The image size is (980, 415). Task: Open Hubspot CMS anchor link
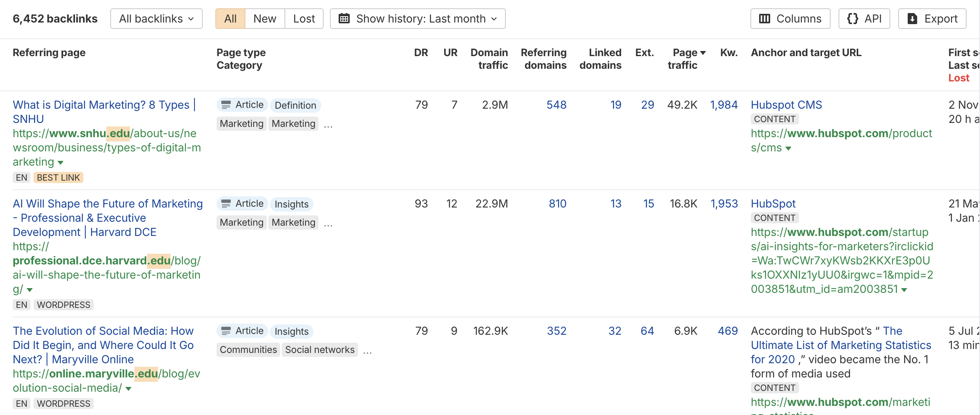coord(786,105)
